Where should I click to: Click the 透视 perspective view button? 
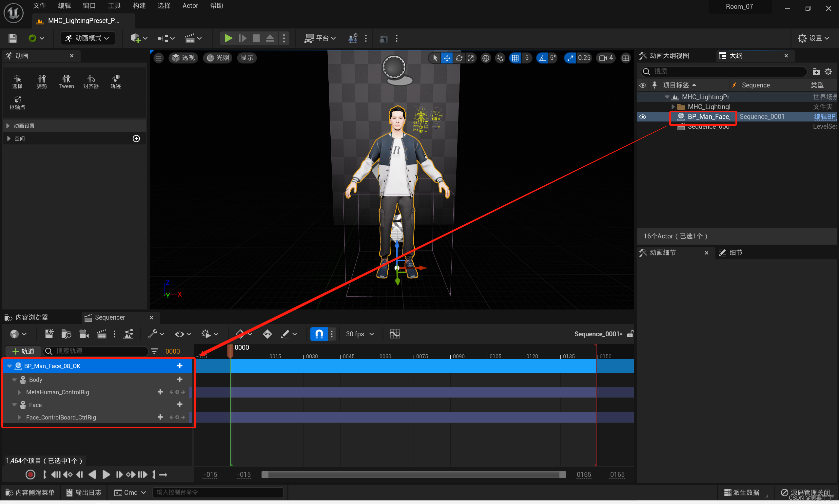[184, 58]
